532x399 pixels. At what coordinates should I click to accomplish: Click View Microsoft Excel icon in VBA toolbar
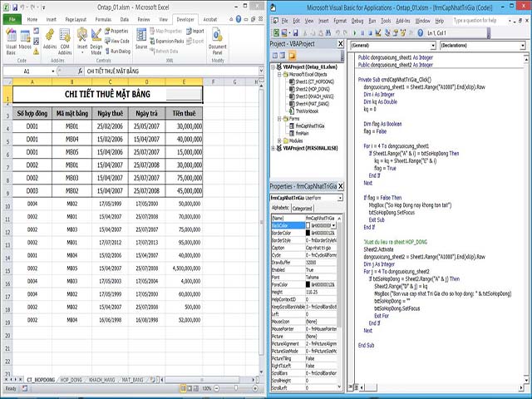(x=277, y=33)
